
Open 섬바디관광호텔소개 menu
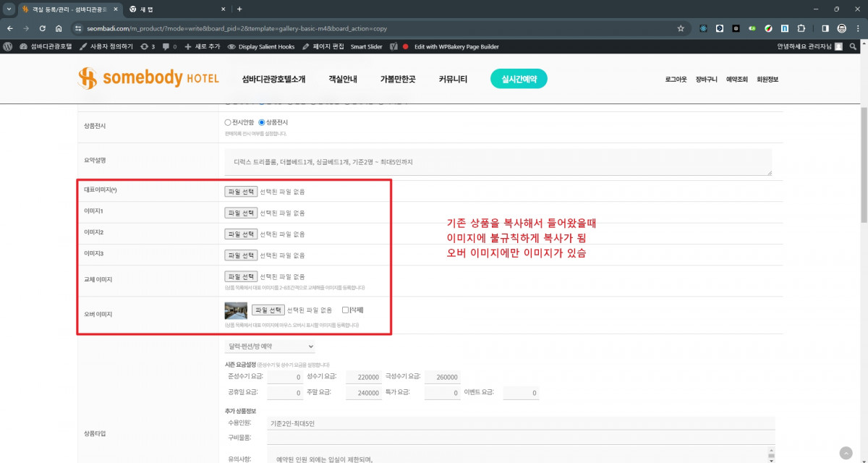[x=273, y=79]
